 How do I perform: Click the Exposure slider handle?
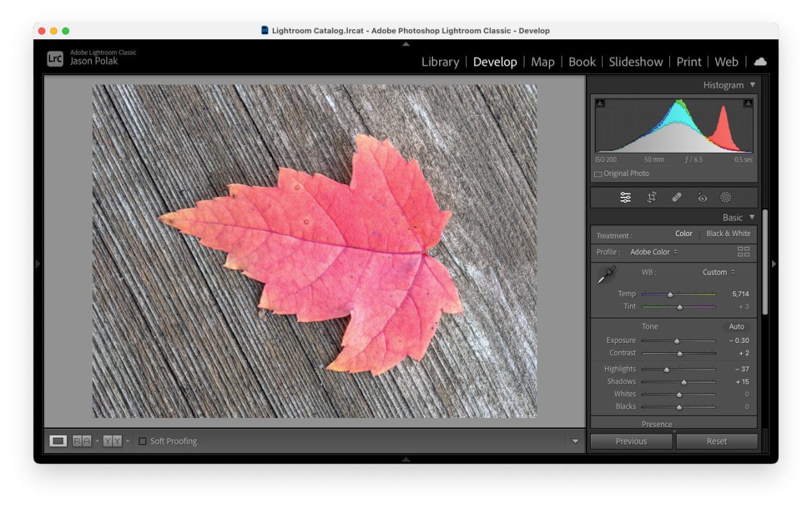point(677,341)
